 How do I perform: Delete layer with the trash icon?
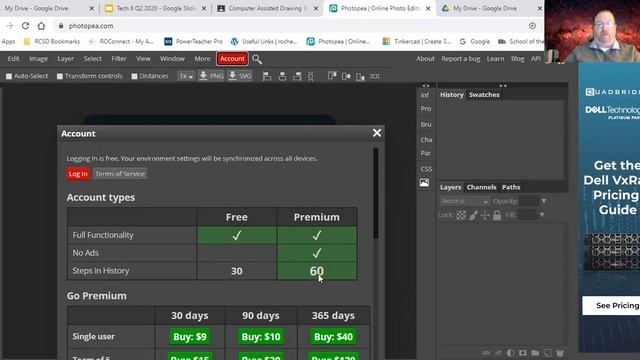tap(560, 353)
